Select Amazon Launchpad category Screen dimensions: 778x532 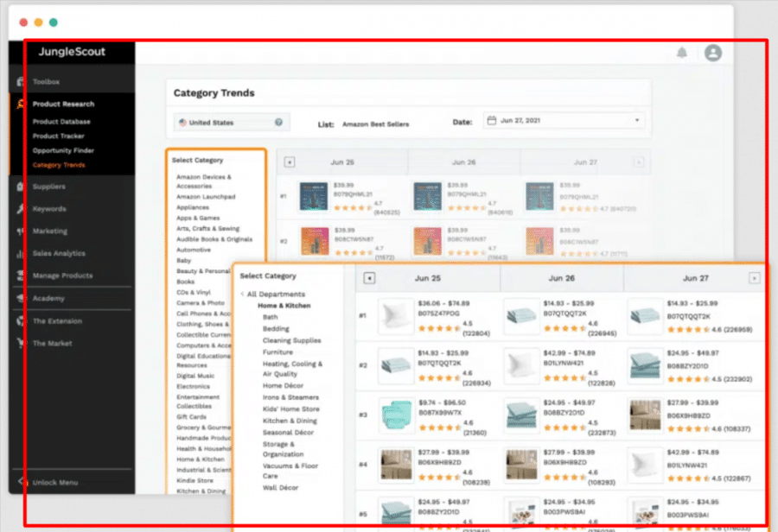pyautogui.click(x=206, y=197)
